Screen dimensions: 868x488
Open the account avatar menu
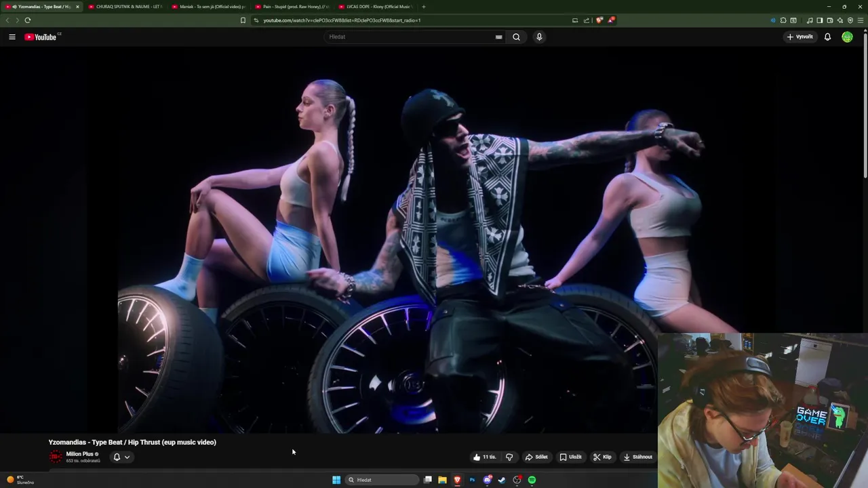[847, 37]
